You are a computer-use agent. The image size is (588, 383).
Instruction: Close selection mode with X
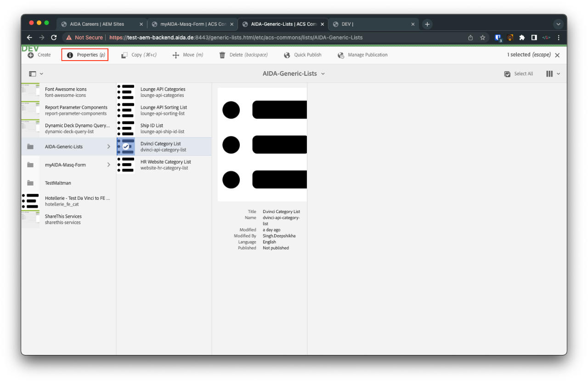pos(557,55)
